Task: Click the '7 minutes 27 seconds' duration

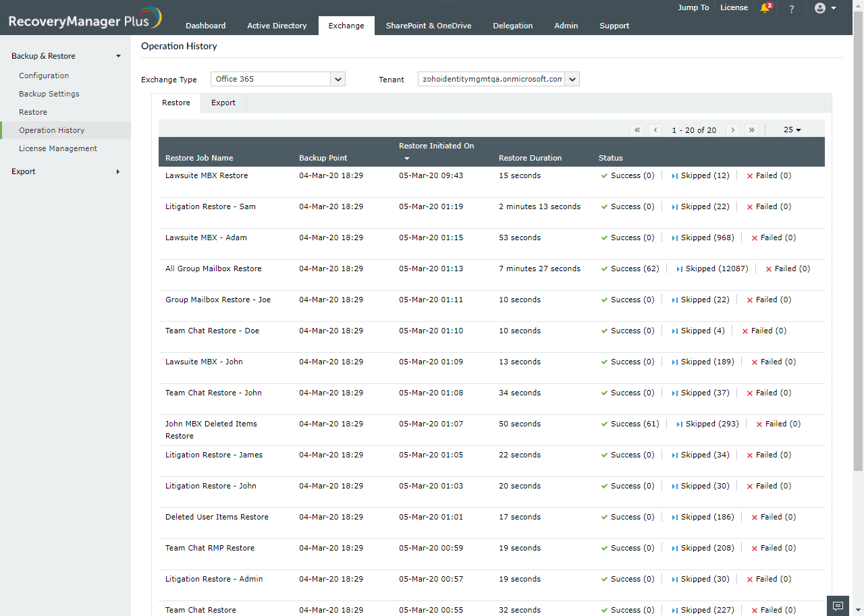Action: tap(540, 269)
